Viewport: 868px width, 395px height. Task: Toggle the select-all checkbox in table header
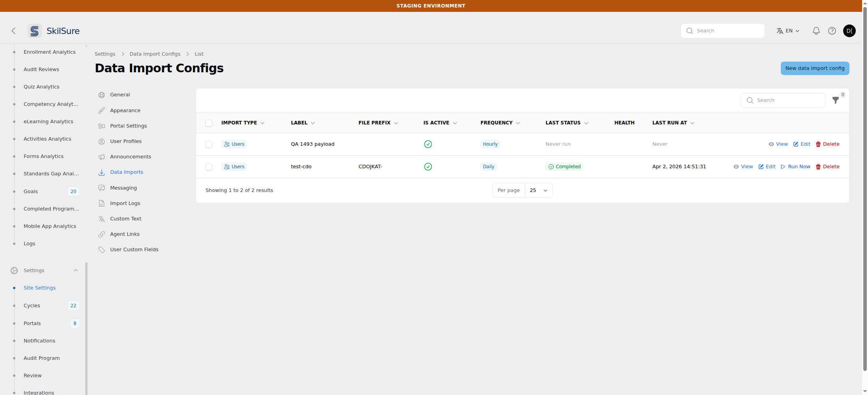click(209, 123)
